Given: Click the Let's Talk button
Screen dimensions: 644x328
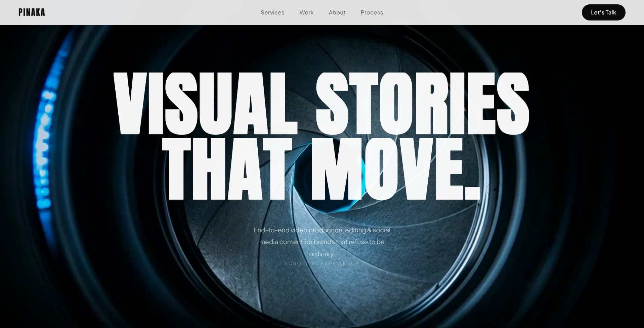Looking at the screenshot, I should point(603,12).
